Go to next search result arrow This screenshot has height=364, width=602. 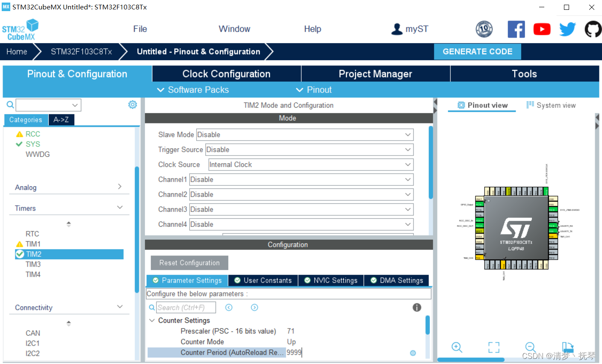pos(254,307)
